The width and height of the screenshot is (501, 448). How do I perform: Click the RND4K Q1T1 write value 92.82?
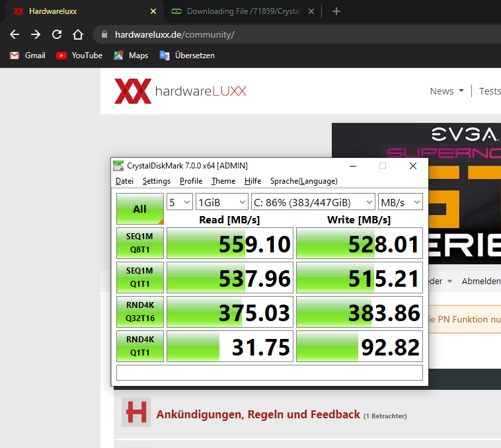click(360, 346)
